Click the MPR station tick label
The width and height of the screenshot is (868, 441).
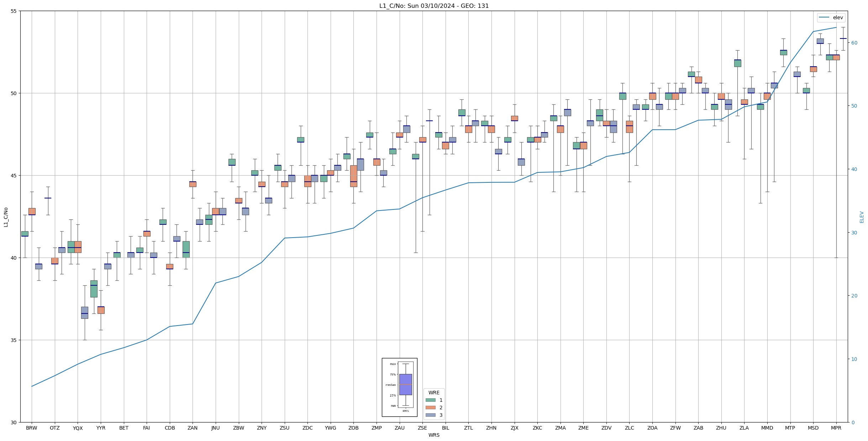pos(836,428)
